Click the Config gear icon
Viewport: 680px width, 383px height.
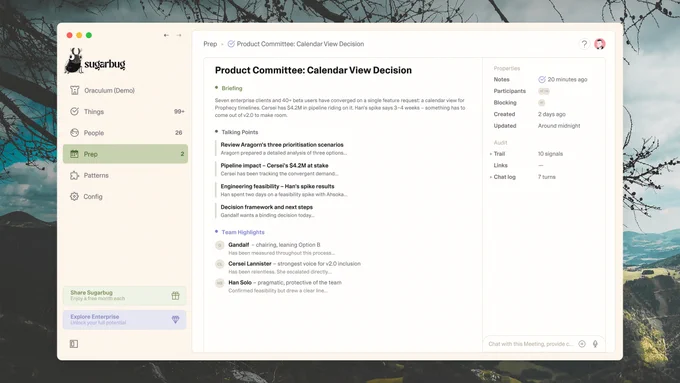click(x=75, y=196)
